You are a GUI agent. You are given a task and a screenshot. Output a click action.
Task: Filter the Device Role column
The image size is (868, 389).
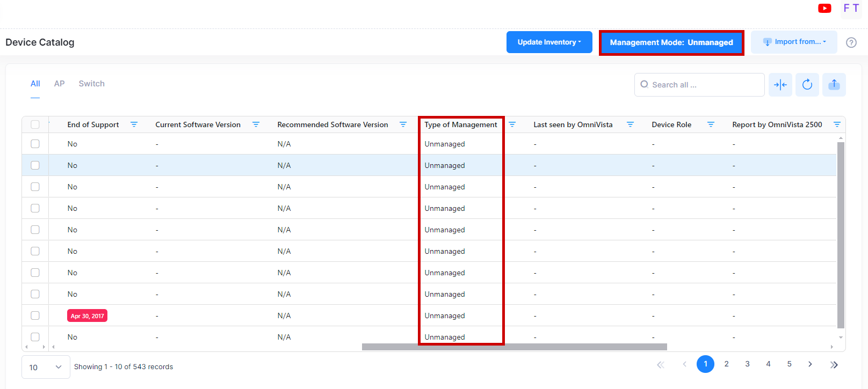coord(711,124)
